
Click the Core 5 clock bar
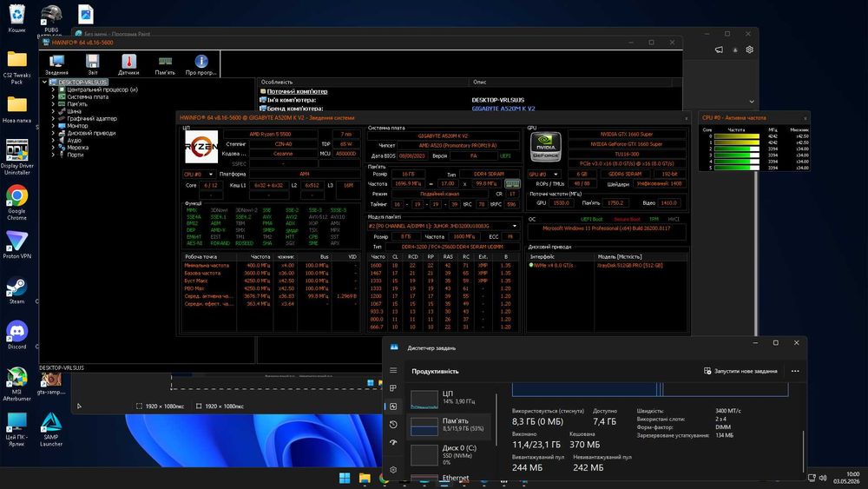click(x=737, y=168)
